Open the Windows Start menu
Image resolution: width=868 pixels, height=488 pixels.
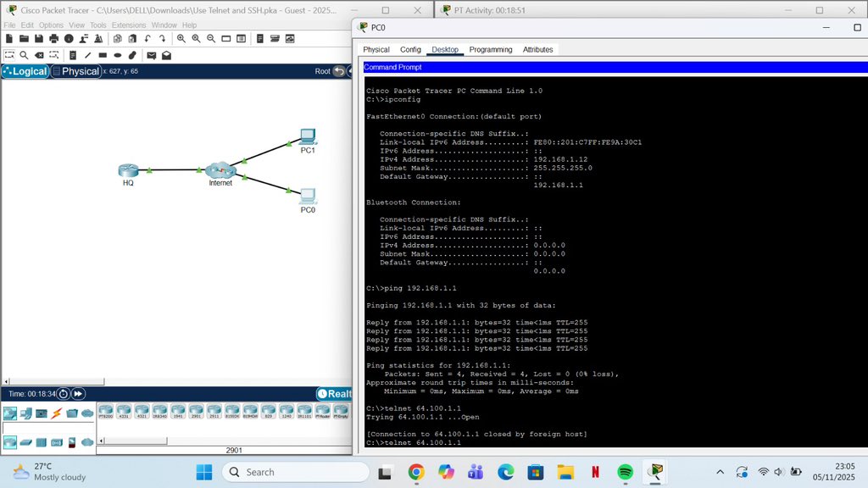coord(203,472)
